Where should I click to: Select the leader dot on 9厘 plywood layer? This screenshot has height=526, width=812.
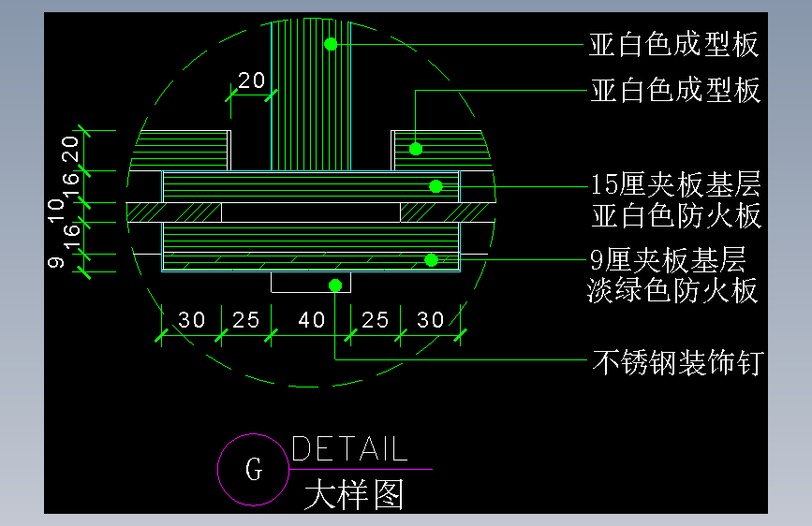(x=431, y=260)
